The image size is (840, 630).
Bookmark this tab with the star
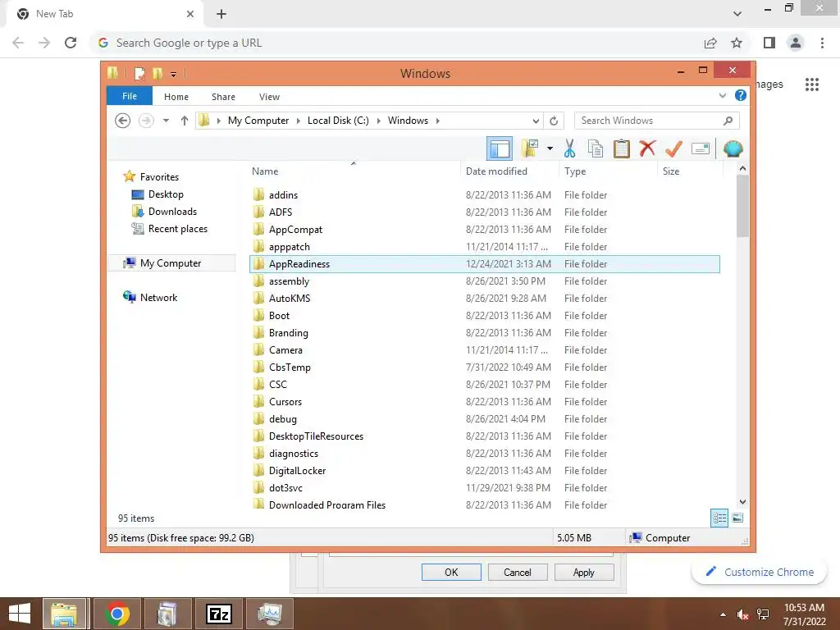[737, 43]
